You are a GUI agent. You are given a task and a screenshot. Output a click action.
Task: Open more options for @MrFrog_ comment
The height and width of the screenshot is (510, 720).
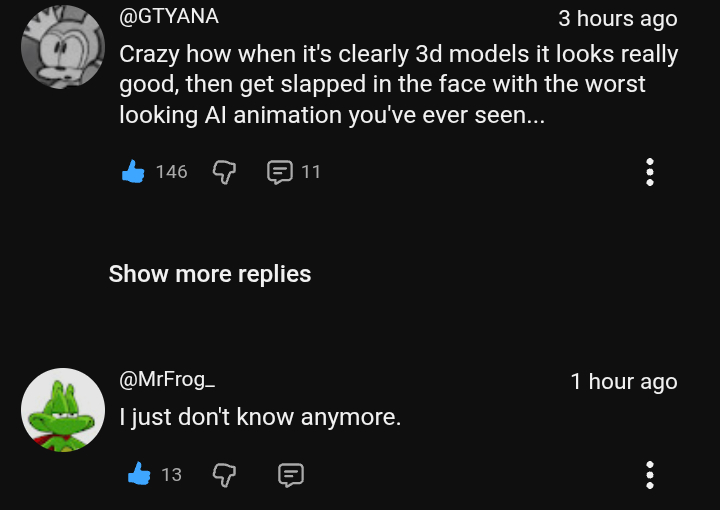[x=650, y=474]
